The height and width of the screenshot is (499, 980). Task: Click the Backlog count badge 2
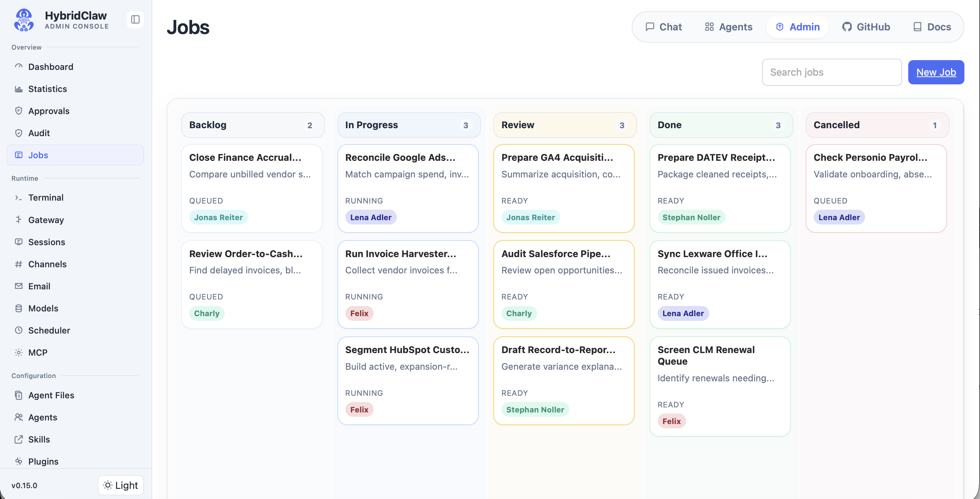[x=310, y=125]
